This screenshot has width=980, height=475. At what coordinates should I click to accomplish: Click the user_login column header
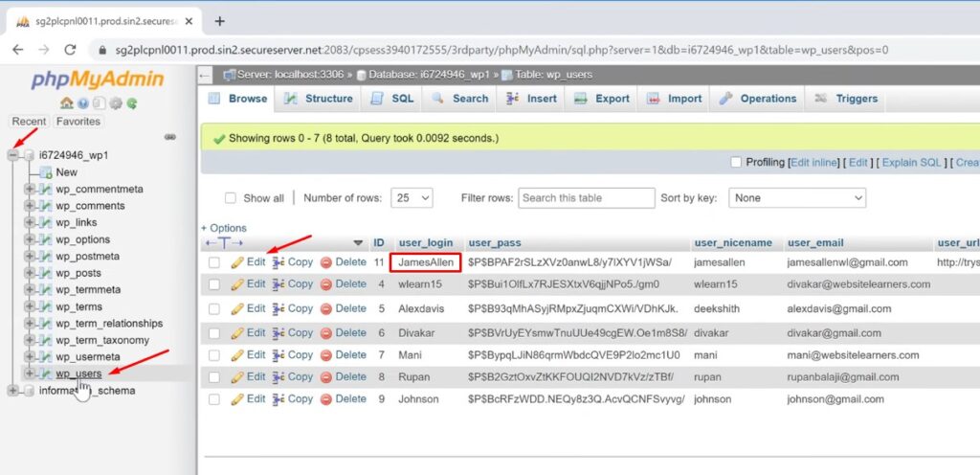[x=426, y=243]
